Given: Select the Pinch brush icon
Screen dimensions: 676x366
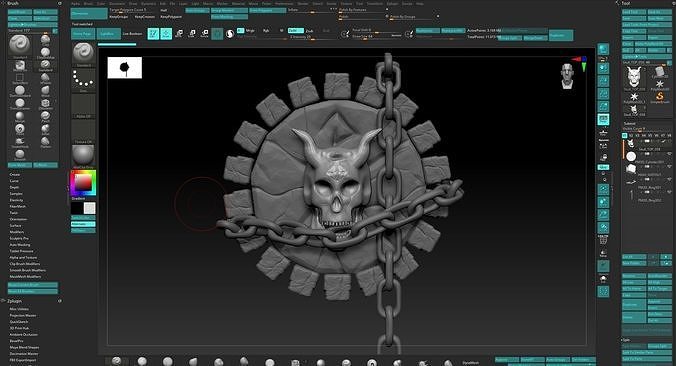Looking at the screenshot, I should click(45, 116).
